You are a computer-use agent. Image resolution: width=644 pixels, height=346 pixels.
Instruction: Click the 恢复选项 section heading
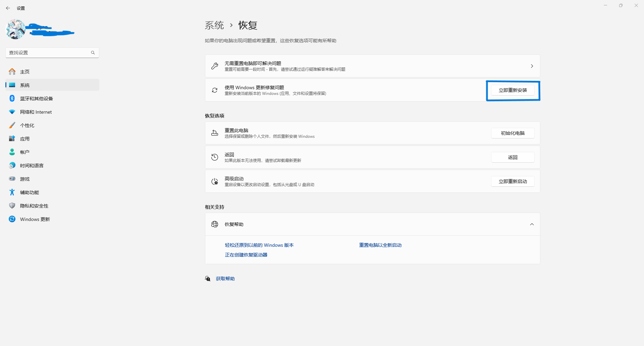pos(215,116)
